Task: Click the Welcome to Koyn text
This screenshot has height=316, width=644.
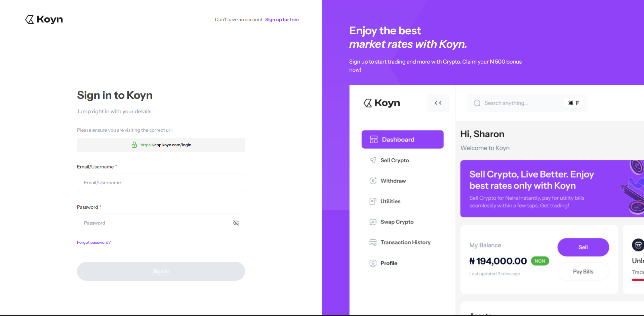Action: 485,148
